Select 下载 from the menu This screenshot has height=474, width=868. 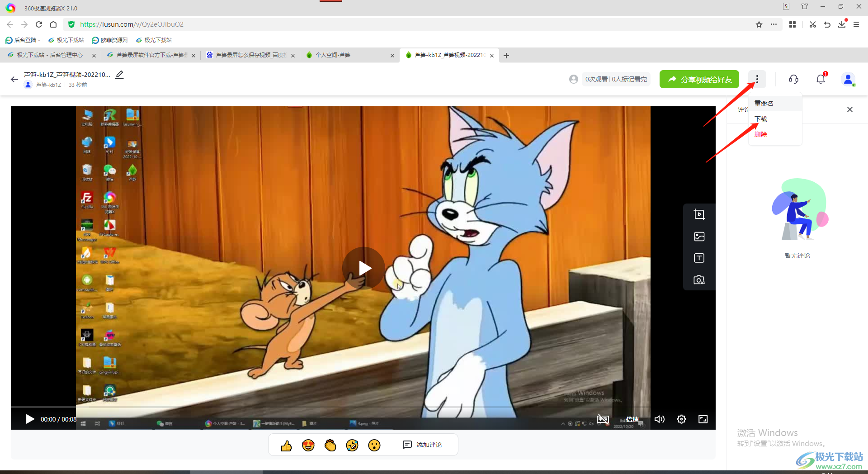[775, 119]
